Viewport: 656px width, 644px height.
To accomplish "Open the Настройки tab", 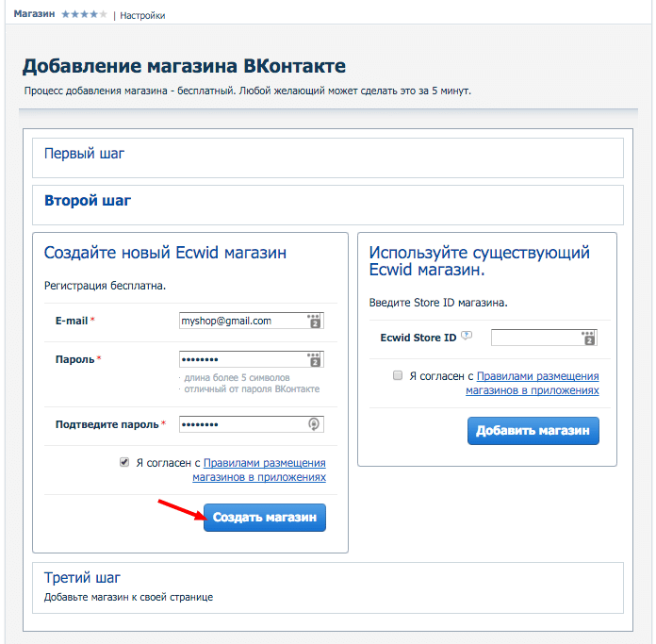I will [142, 15].
